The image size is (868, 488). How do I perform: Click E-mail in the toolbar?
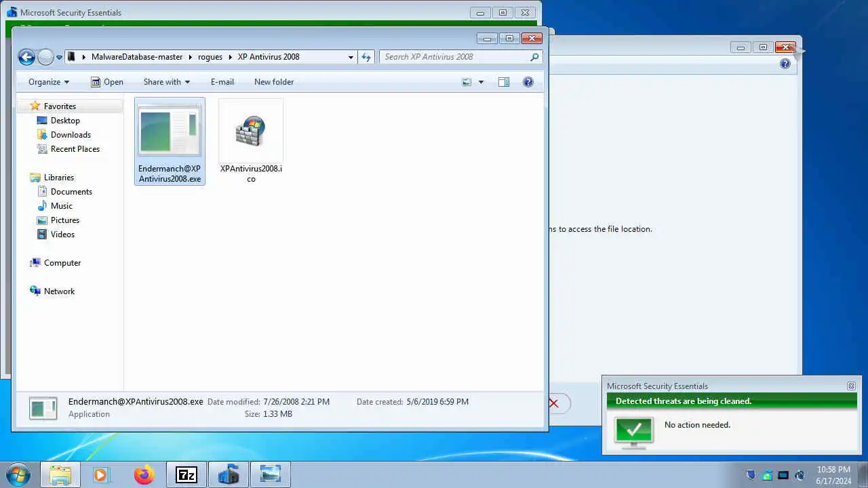click(222, 82)
